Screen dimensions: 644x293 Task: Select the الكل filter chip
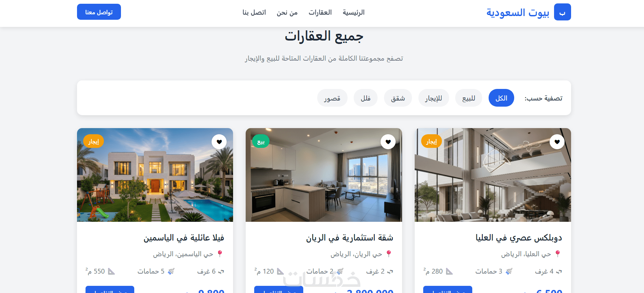[x=501, y=98]
